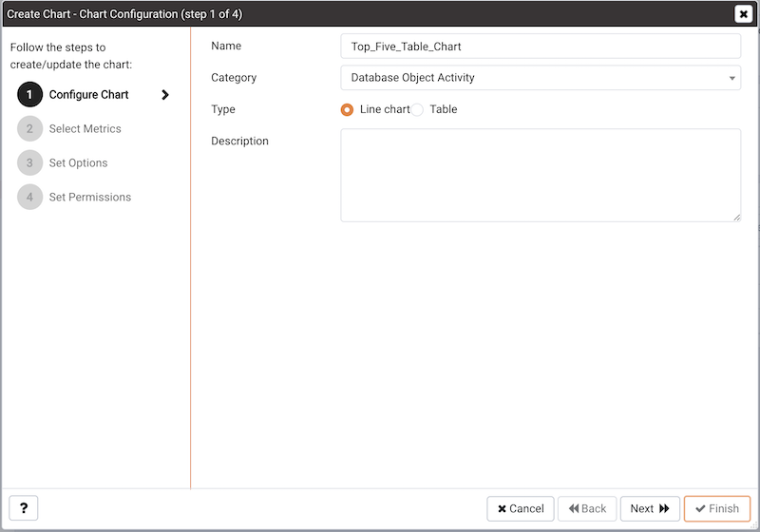Image resolution: width=760 pixels, height=532 pixels.
Task: Click the 'Follow the steps' instruction text
Action: (70, 56)
